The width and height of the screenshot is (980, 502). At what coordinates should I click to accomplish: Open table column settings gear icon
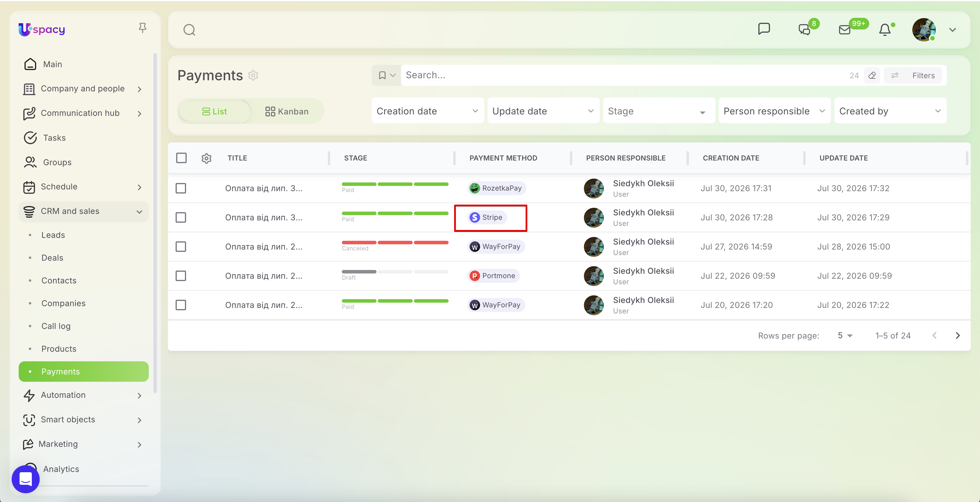tap(206, 158)
